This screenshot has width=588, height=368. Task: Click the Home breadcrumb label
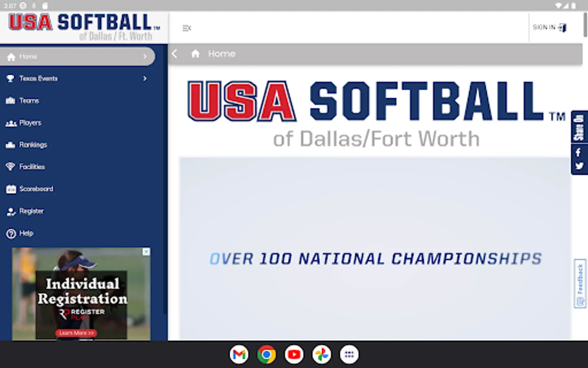[x=222, y=54]
